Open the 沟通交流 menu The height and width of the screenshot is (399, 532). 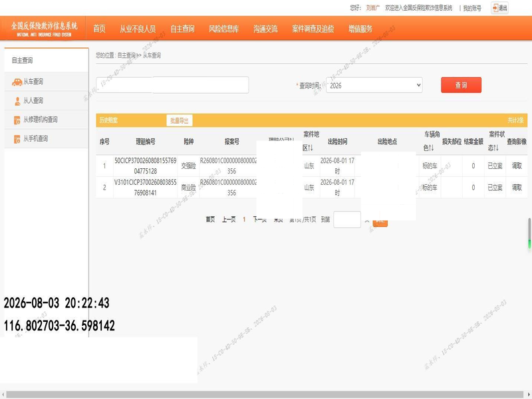[265, 29]
